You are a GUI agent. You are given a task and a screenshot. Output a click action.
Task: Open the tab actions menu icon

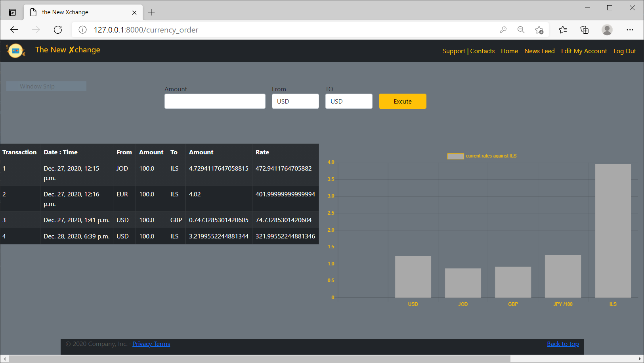click(x=12, y=12)
